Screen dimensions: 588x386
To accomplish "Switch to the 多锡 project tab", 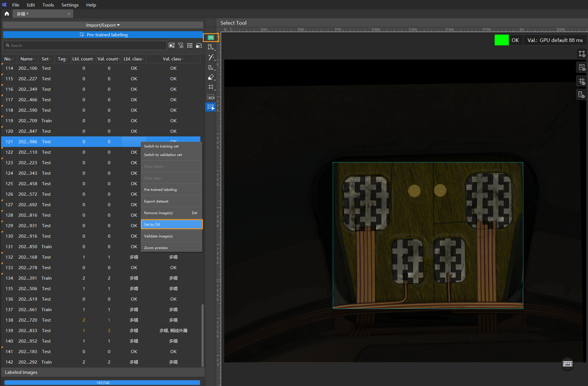I will pyautogui.click(x=43, y=14).
